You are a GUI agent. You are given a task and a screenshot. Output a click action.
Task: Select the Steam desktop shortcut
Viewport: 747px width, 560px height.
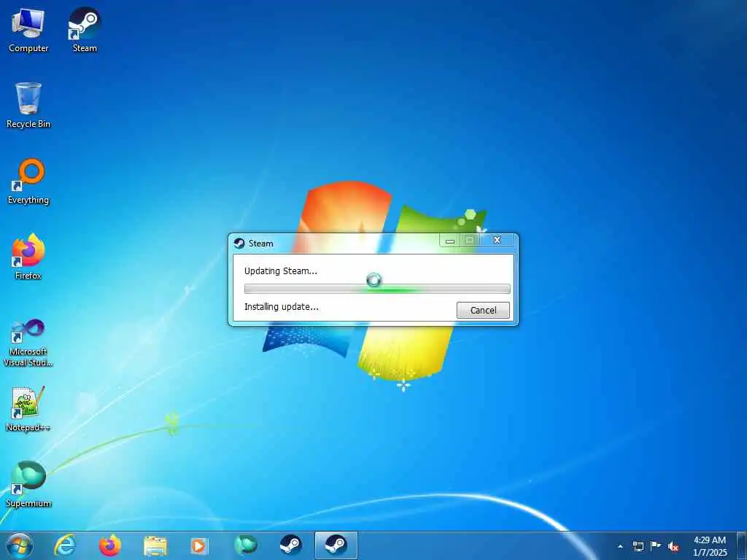pos(85,30)
